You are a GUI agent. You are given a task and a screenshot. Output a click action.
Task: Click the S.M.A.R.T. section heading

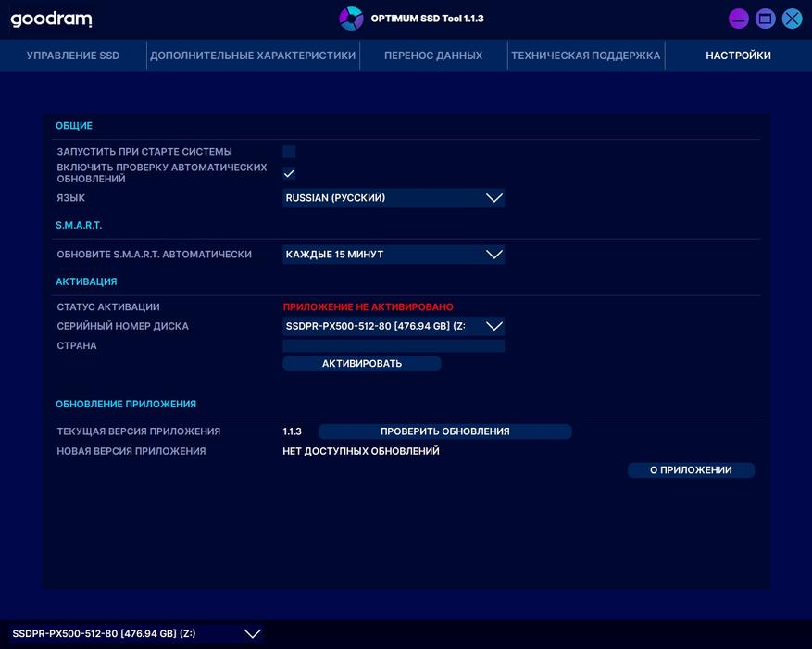click(x=79, y=225)
